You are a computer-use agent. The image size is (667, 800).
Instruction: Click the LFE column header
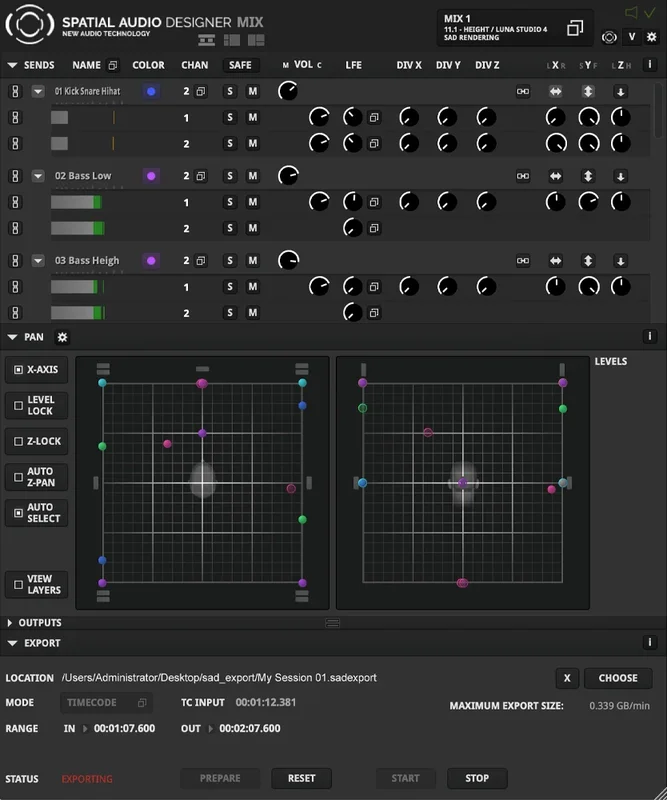pyautogui.click(x=353, y=65)
